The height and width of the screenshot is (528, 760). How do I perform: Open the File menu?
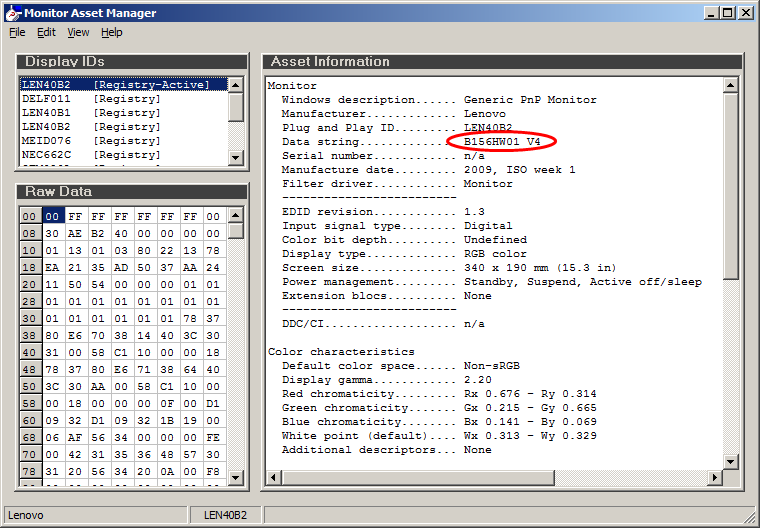(17, 32)
